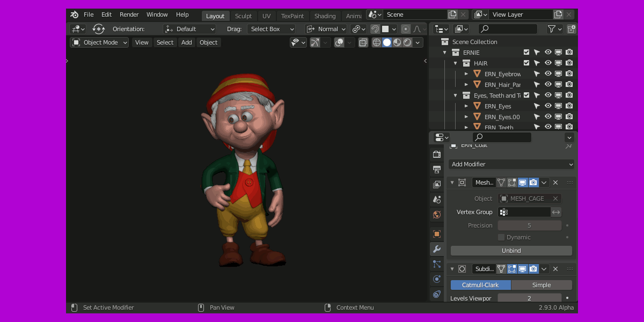Click the outliner search field
The height and width of the screenshot is (322, 644).
[508, 29]
